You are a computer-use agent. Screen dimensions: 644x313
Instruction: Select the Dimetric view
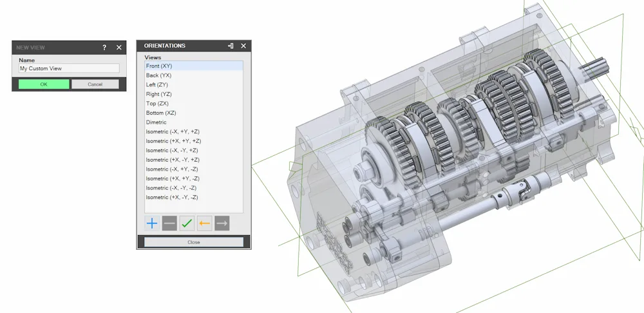click(193, 122)
